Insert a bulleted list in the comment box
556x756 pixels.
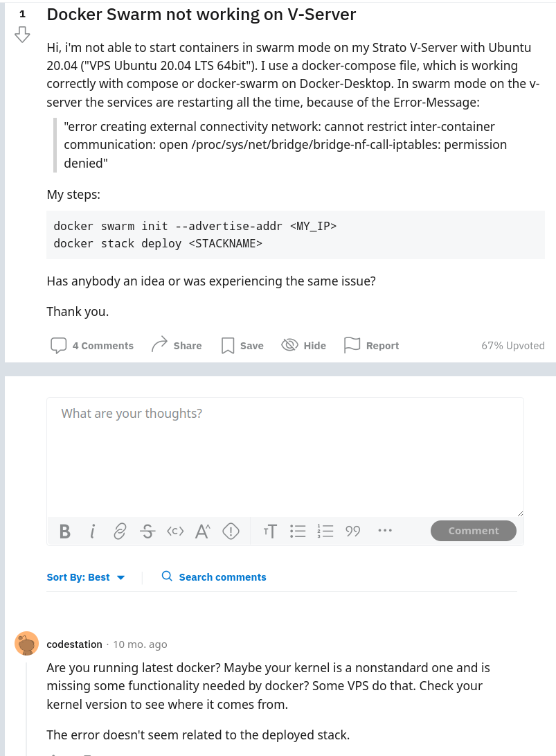click(298, 531)
